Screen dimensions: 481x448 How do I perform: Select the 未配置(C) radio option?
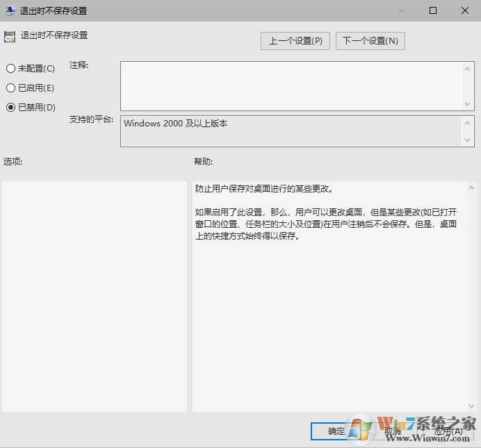[x=10, y=69]
